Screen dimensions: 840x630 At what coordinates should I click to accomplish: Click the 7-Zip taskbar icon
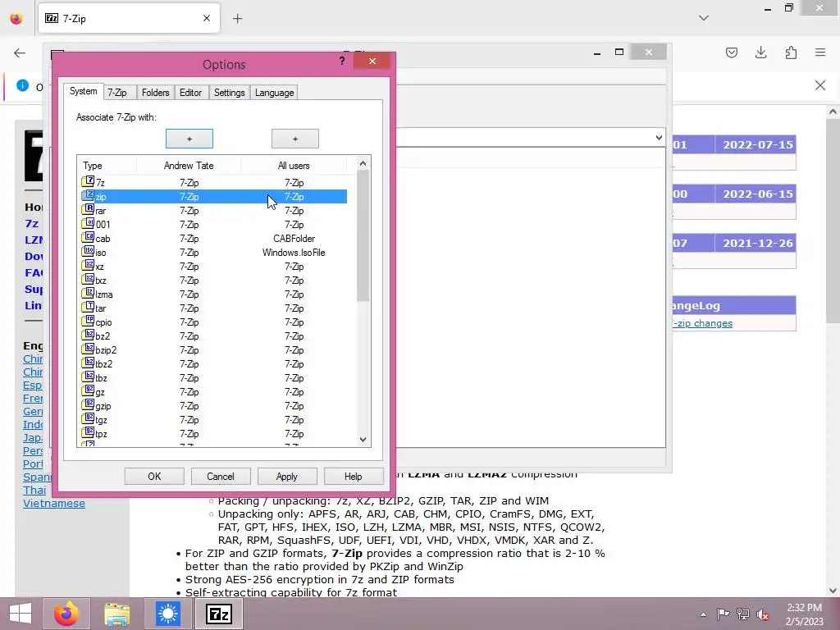[218, 614]
